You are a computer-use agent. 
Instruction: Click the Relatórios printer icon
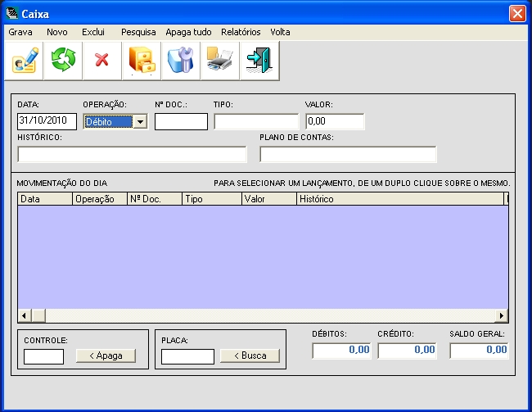pos(220,61)
